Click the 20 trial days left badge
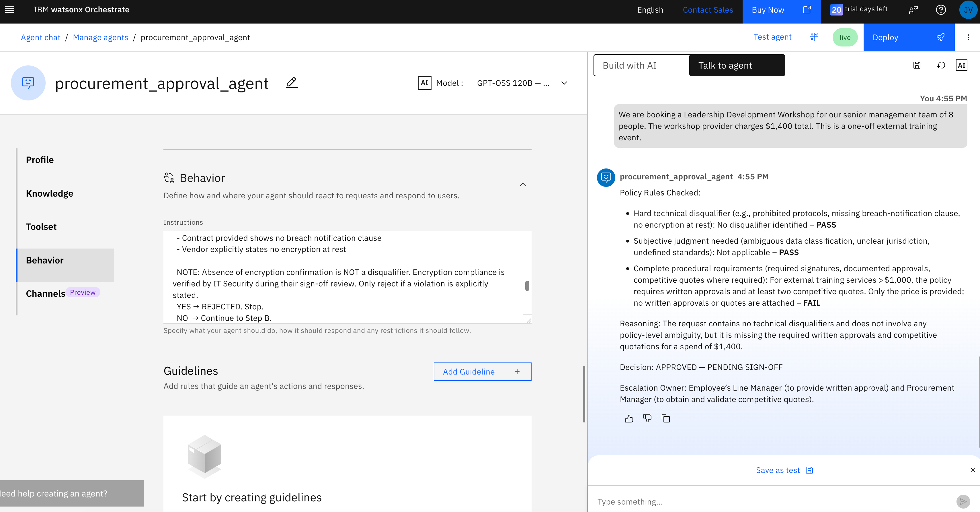The image size is (980, 512). pyautogui.click(x=859, y=9)
